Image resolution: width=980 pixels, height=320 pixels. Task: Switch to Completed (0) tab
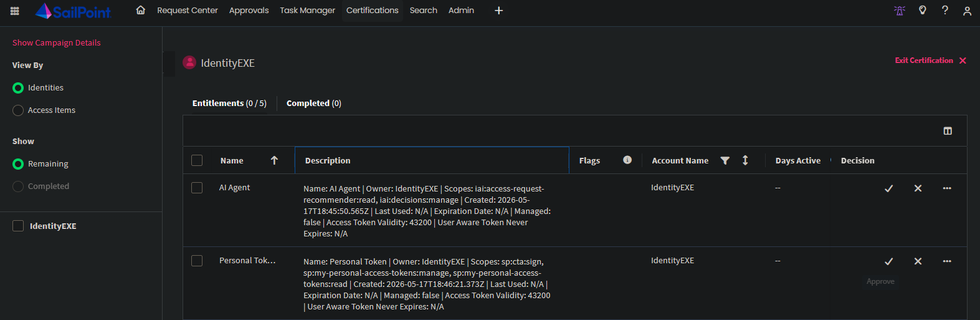(x=314, y=104)
